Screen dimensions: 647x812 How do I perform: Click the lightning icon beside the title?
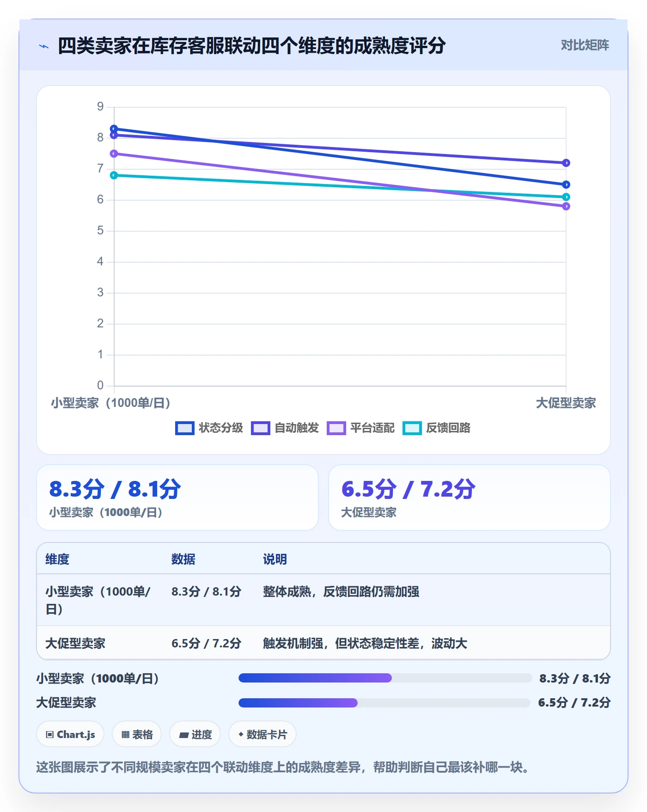coord(44,46)
